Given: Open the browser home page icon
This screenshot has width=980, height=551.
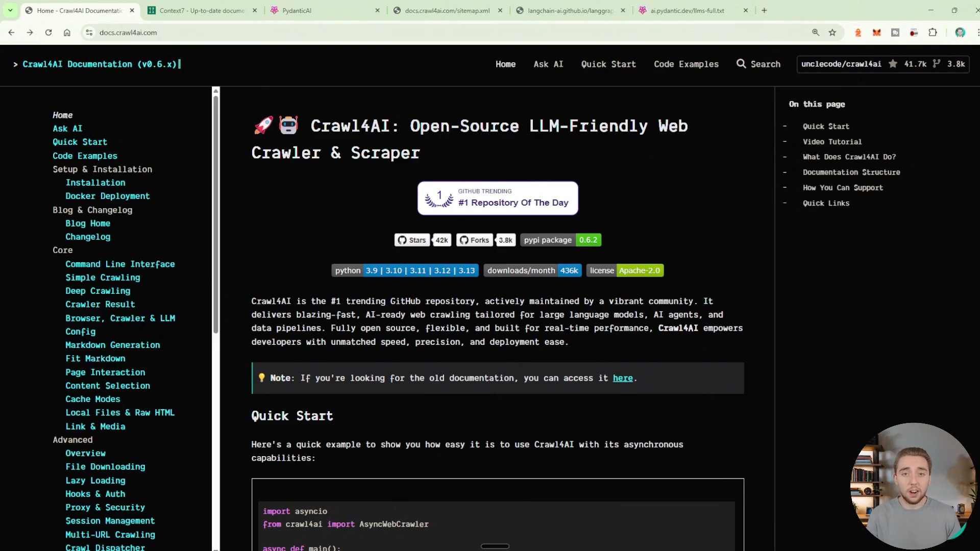Looking at the screenshot, I should tap(67, 33).
